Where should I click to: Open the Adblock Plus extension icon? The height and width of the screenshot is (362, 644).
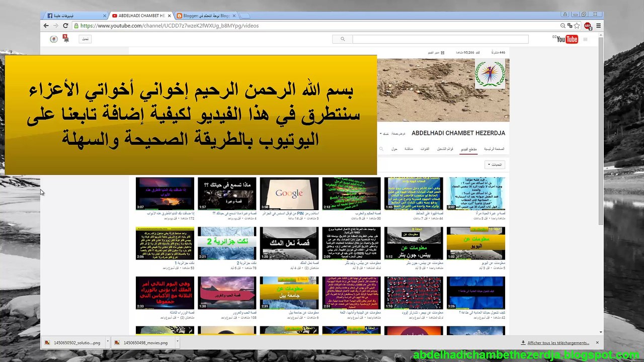coord(587,26)
